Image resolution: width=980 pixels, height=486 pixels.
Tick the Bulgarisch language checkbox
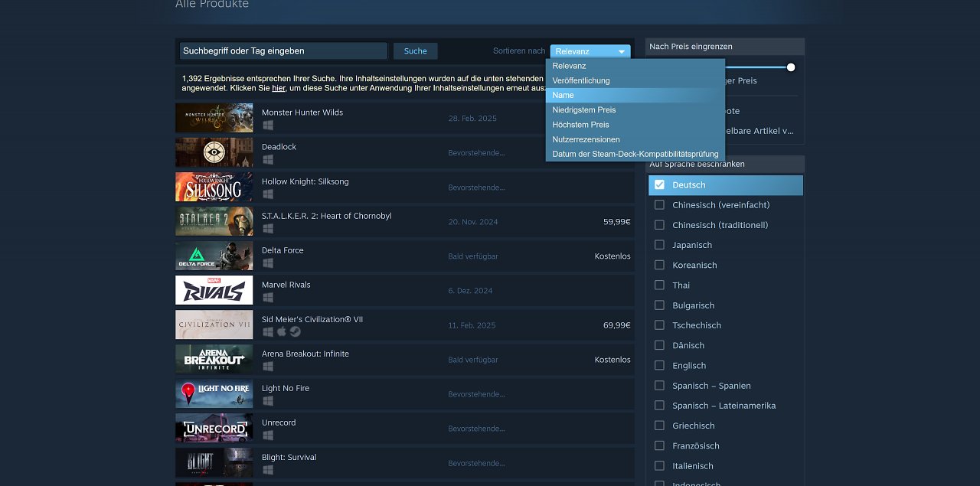tap(659, 305)
